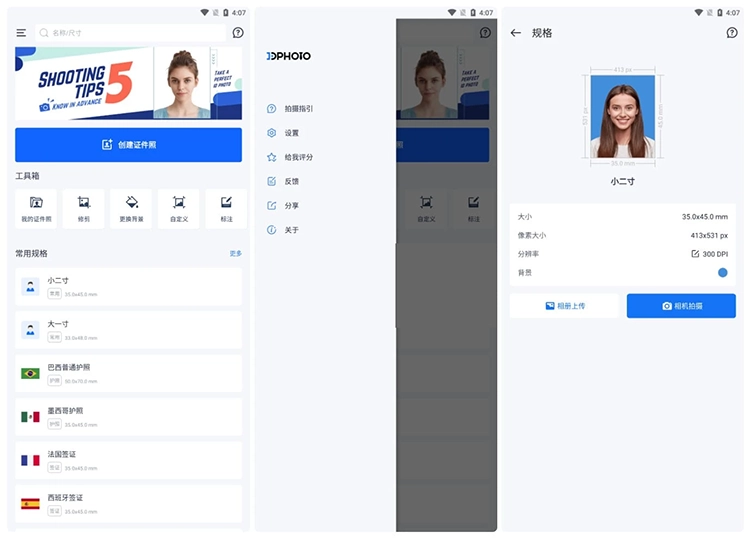Select the crop tool in 工具箱
Screen dimensions: 750x539
(x=83, y=208)
